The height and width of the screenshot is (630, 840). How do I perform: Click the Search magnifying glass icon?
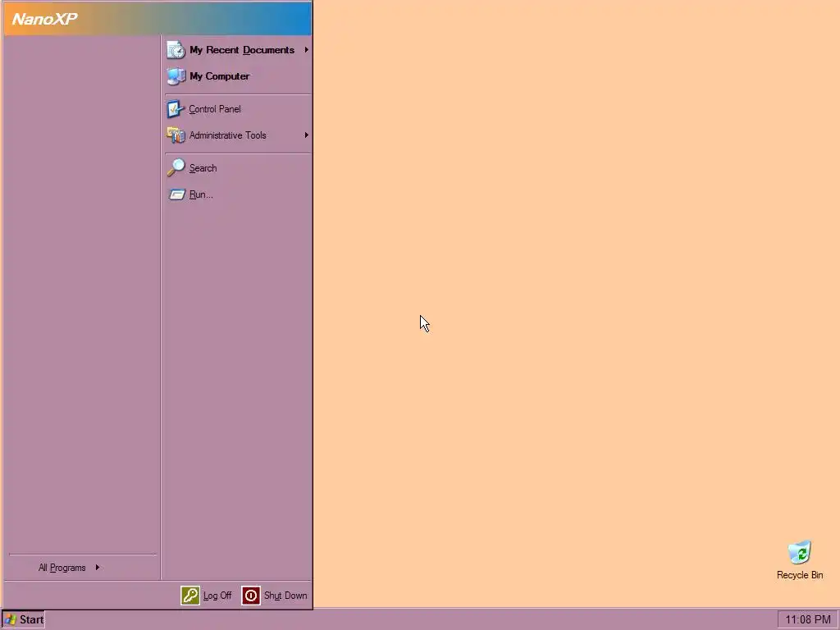(x=176, y=167)
